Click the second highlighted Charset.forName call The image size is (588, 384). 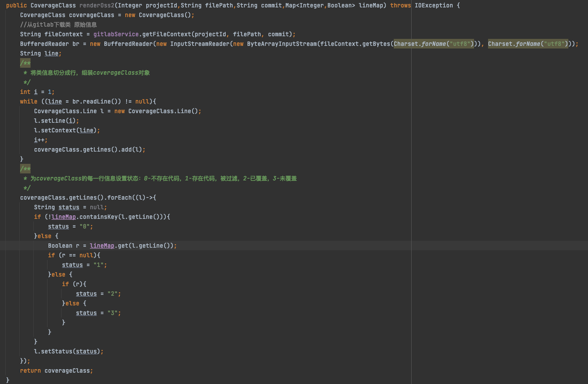pyautogui.click(x=528, y=44)
